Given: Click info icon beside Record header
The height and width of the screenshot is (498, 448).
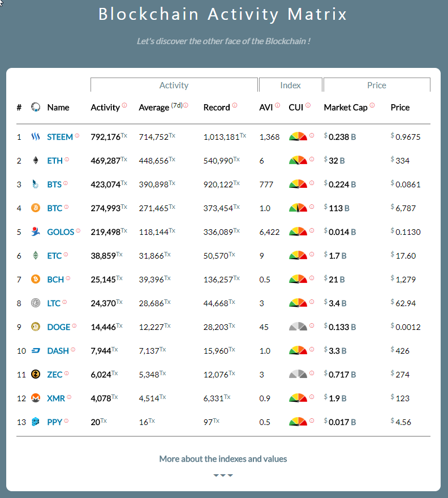Looking at the screenshot, I should [x=235, y=105].
